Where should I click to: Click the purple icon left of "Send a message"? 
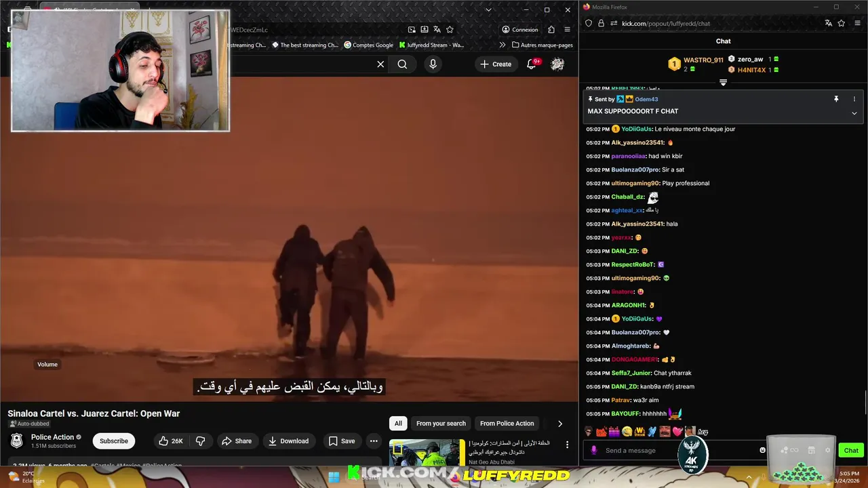594,450
